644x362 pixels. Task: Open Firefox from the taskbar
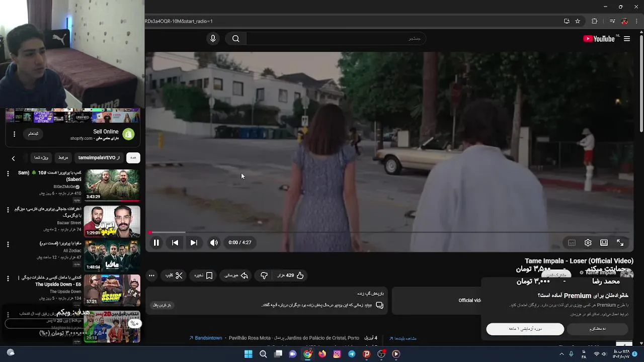pyautogui.click(x=322, y=354)
